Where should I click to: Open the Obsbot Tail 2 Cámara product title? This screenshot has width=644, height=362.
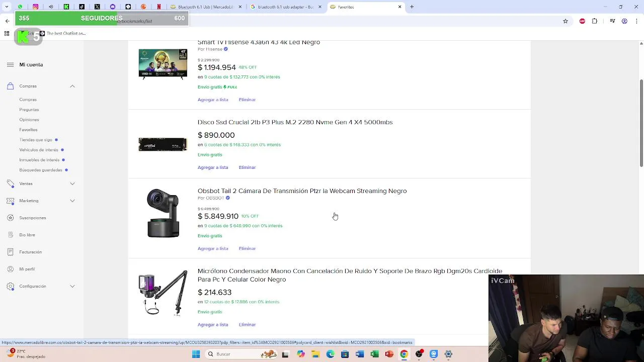[x=302, y=191]
